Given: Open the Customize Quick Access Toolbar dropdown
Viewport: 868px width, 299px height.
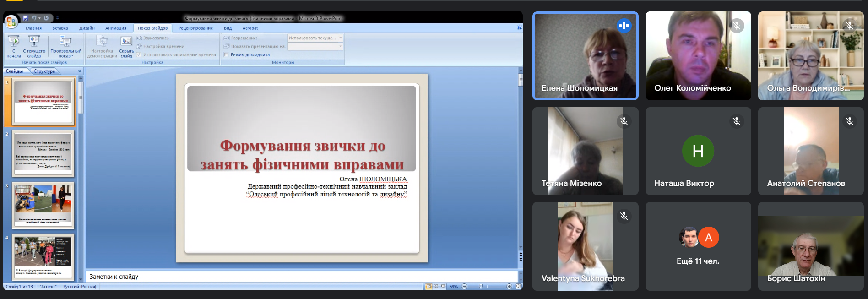Looking at the screenshot, I should (57, 18).
